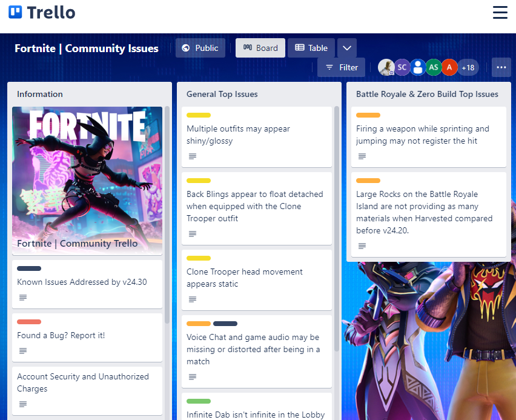
Task: Click the Trello logo icon
Action: coord(15,12)
